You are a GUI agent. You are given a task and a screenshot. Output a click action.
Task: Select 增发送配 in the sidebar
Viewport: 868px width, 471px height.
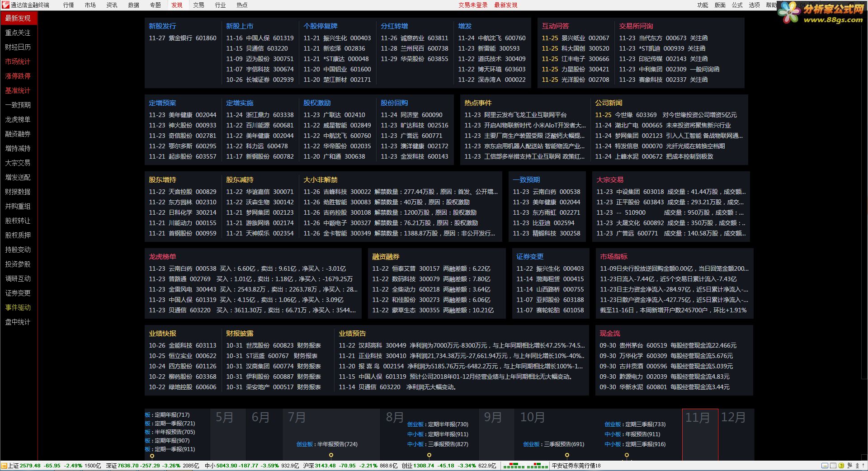[x=19, y=177]
